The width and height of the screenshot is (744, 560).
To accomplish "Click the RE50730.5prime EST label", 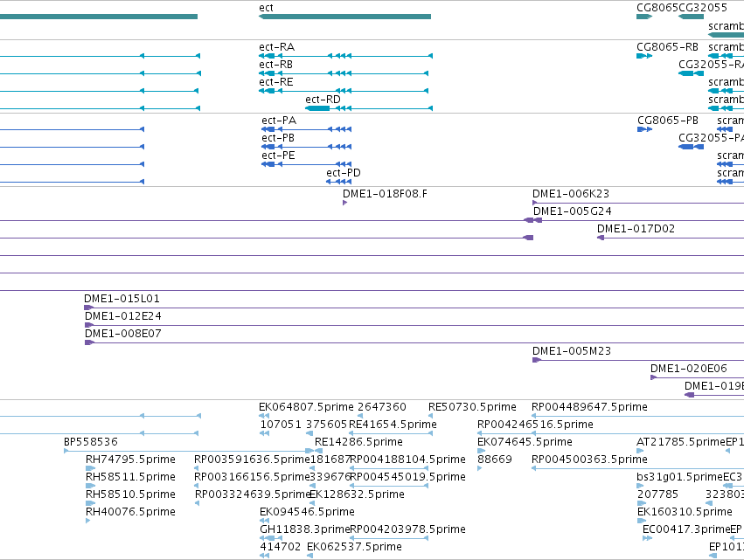I will click(472, 407).
